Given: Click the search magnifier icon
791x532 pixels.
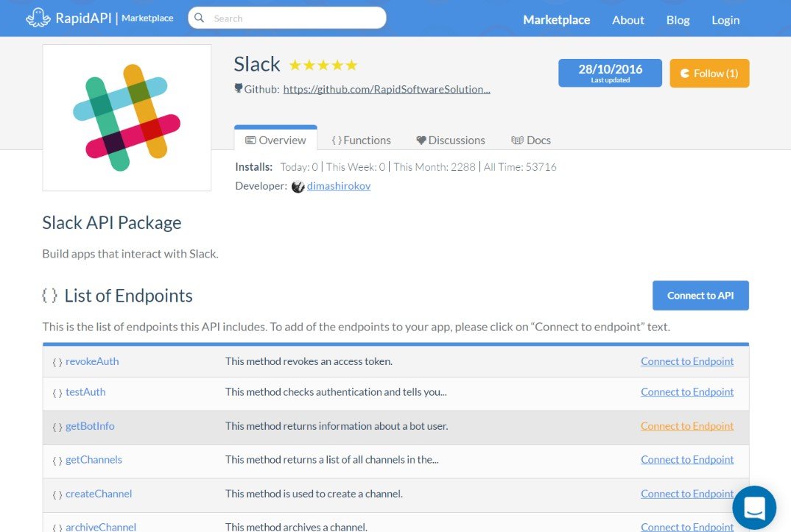Looking at the screenshot, I should click(x=200, y=18).
